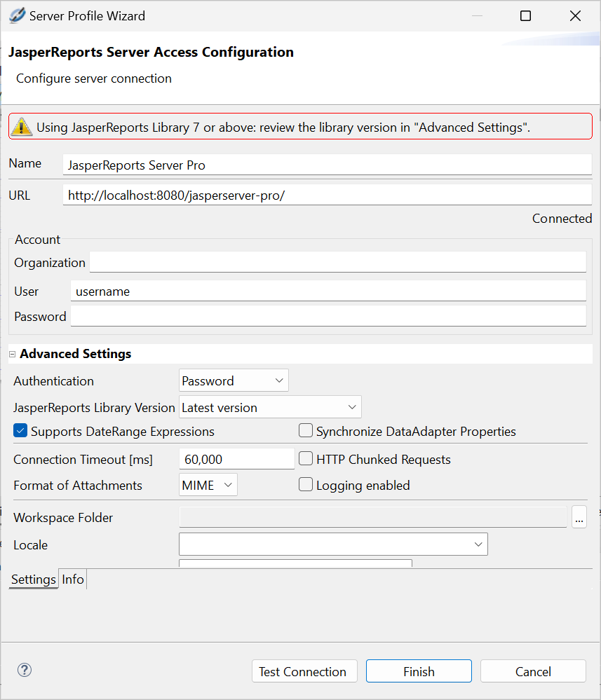Close the Server Profile Wizard window
This screenshot has width=601, height=700.
[576, 16]
